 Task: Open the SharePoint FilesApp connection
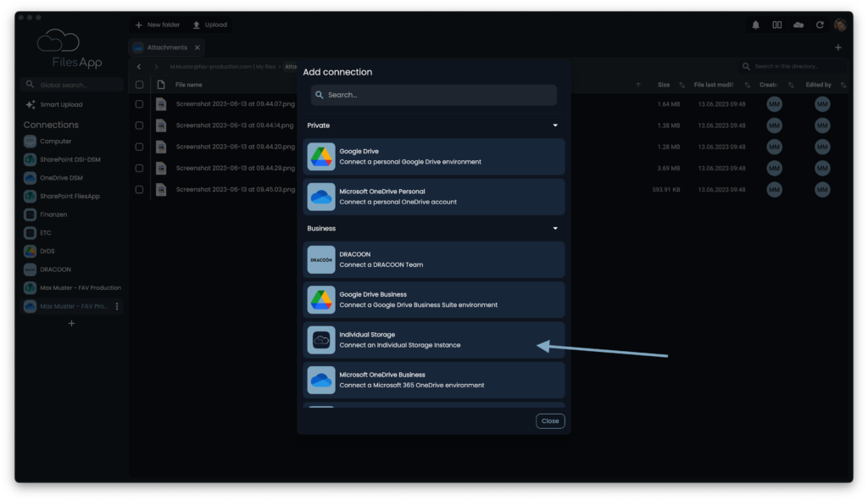(x=62, y=196)
